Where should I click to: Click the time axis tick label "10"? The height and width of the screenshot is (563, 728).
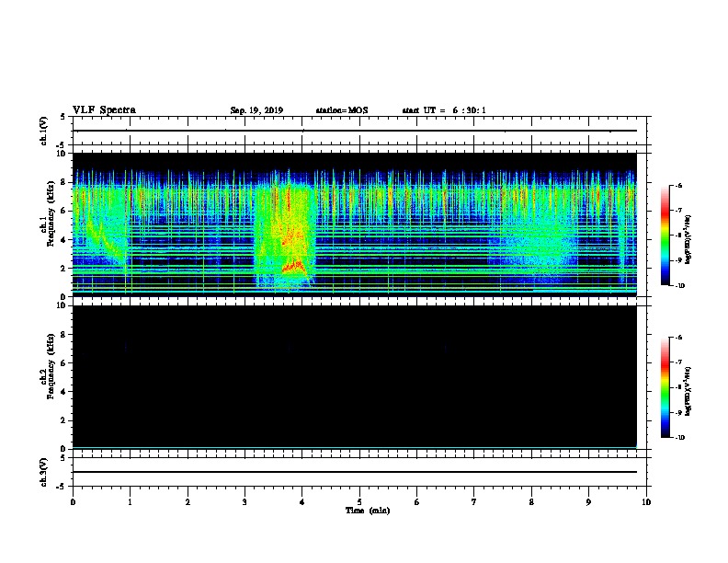(646, 502)
